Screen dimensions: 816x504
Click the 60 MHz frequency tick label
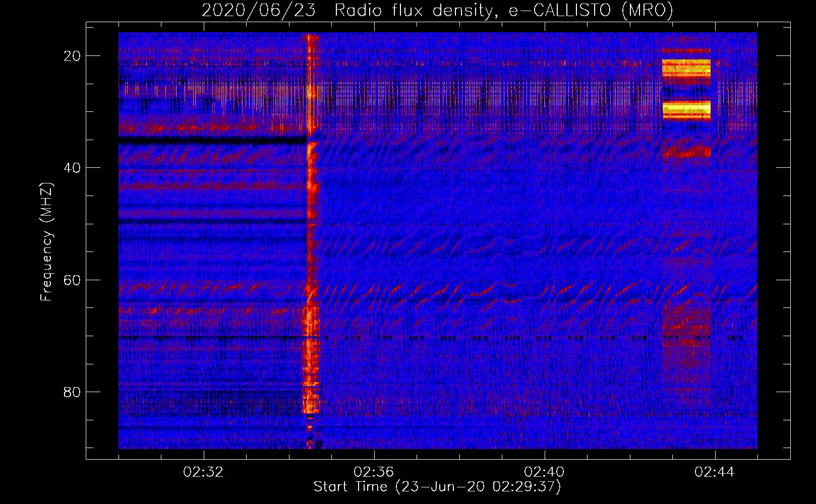click(73, 280)
